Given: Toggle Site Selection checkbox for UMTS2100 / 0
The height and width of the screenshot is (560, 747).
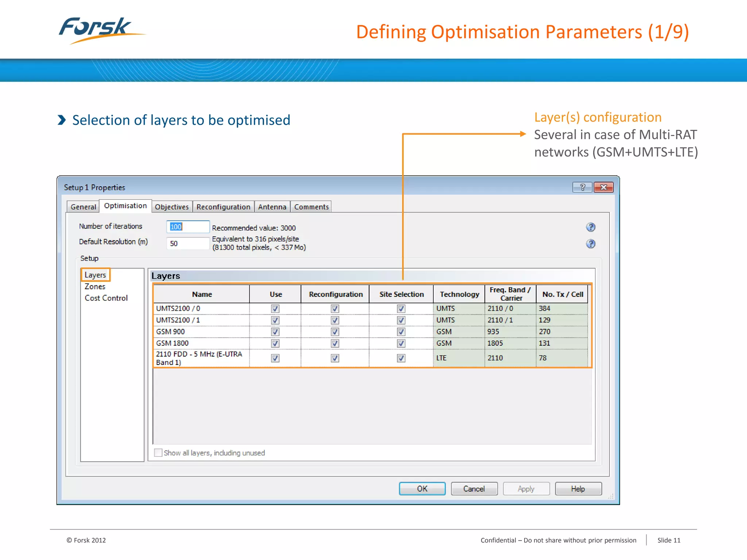Looking at the screenshot, I should pos(401,308).
